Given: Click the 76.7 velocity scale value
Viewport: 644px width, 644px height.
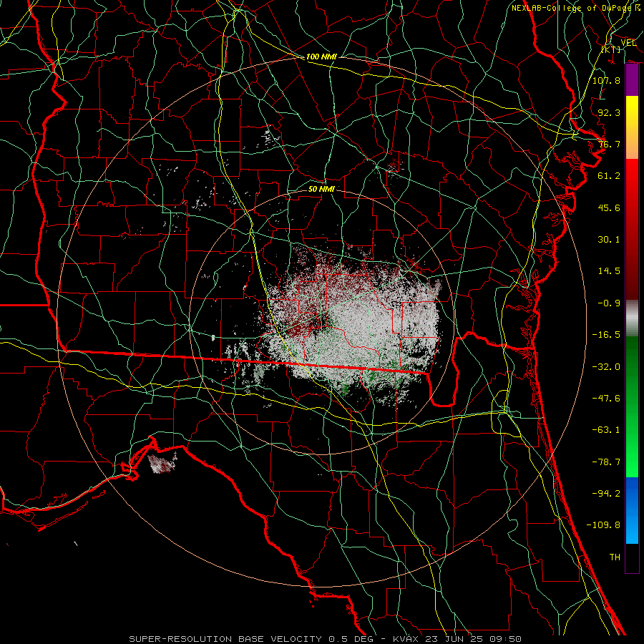Looking at the screenshot, I should point(609,144).
